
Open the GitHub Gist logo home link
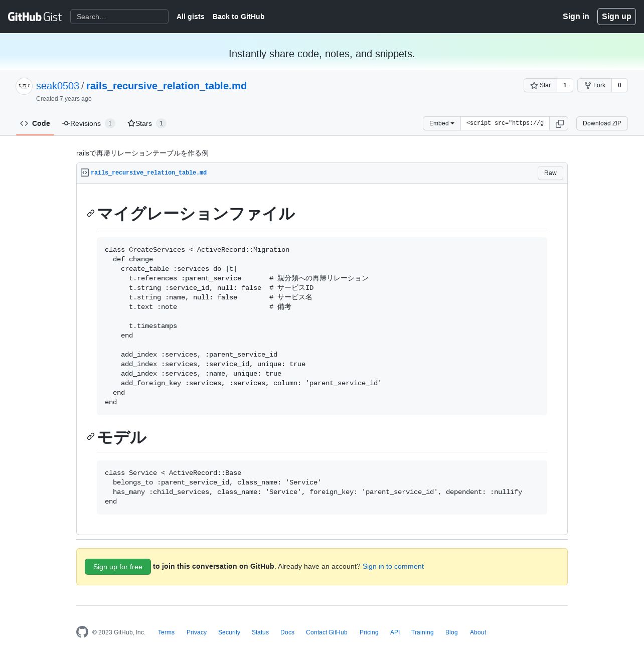pos(35,17)
